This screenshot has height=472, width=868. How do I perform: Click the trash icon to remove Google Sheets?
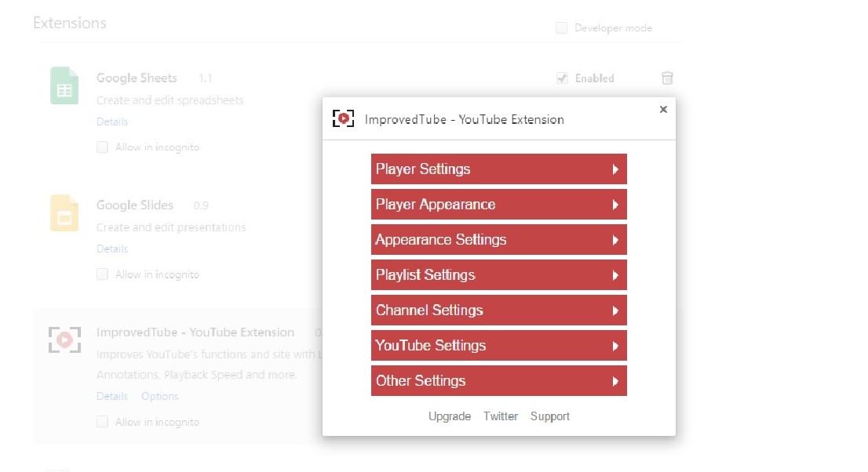tap(666, 78)
